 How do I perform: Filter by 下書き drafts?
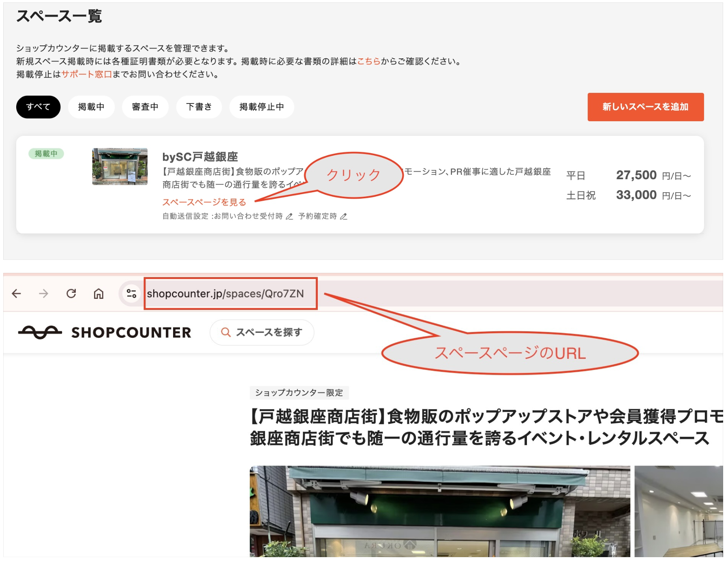tap(199, 107)
